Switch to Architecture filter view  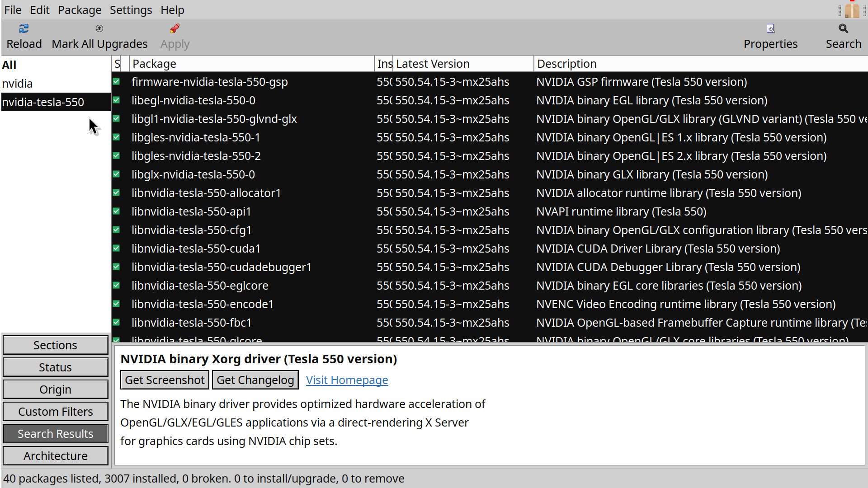[x=56, y=456]
